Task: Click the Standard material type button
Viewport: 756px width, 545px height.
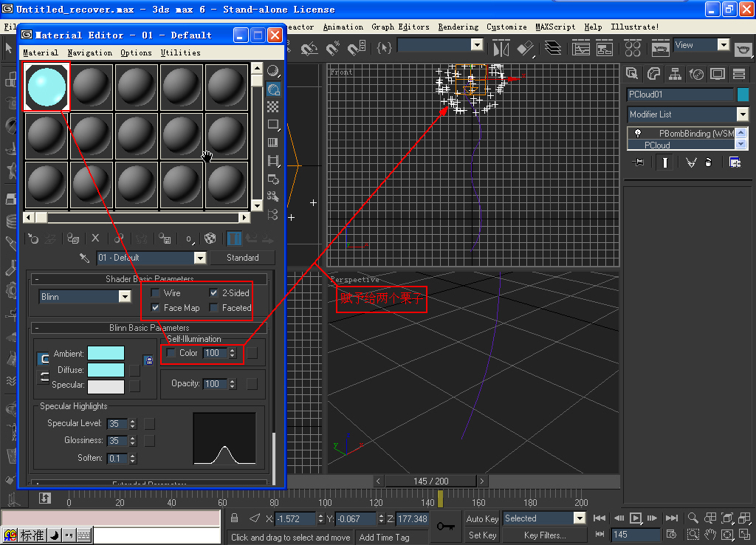Action: click(242, 258)
